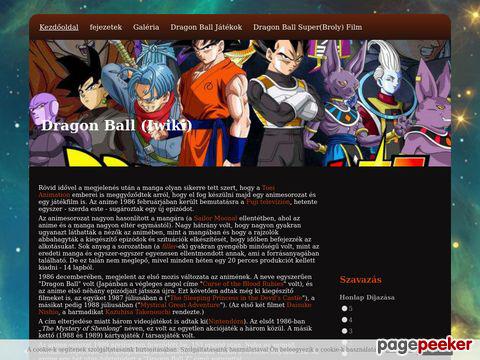This screenshot has width=480, height=360.
Task: Open Dragon Ball Játékok page
Action: click(206, 27)
